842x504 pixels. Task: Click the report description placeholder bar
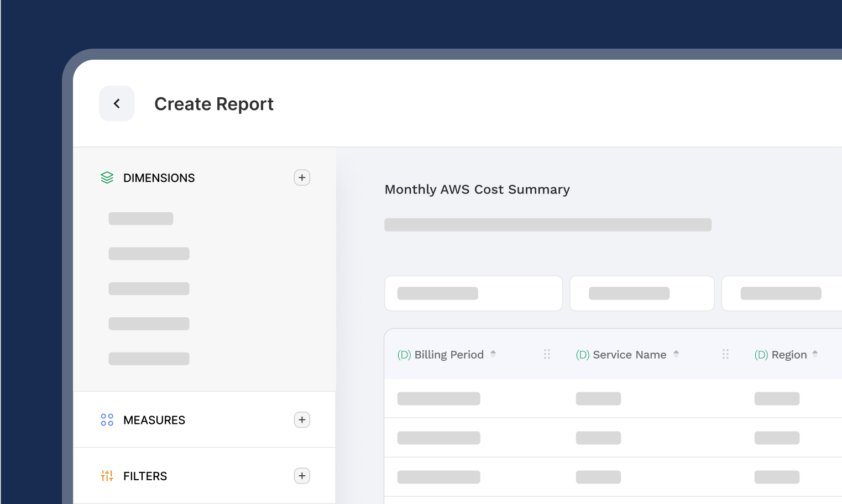(x=547, y=225)
